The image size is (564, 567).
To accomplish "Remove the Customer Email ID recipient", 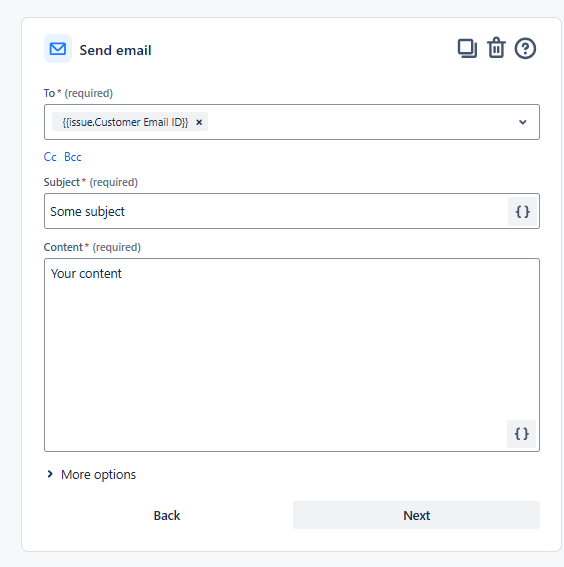I will coord(199,122).
